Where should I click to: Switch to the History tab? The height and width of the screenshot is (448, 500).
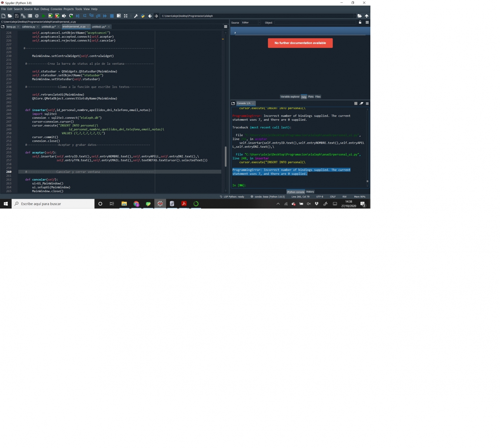point(310,192)
